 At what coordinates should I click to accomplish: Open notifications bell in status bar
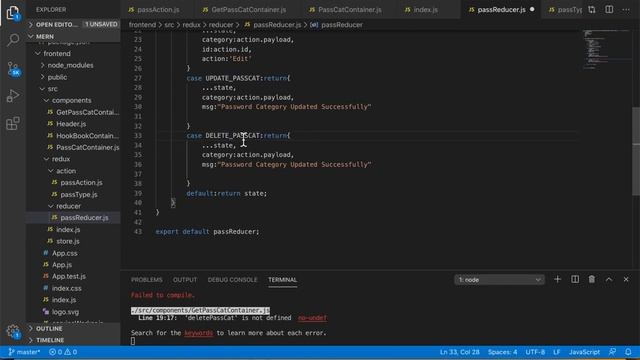(628, 352)
